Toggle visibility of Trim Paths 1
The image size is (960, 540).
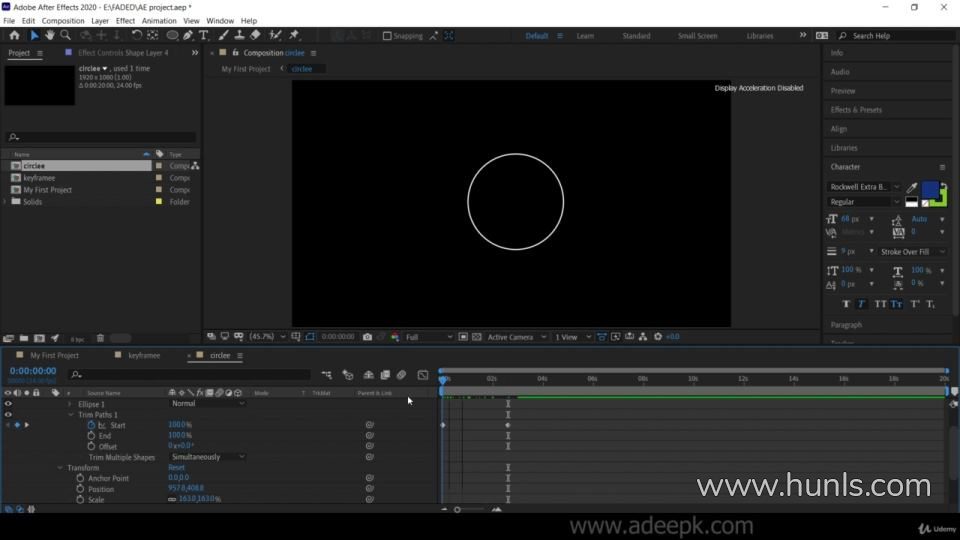[8, 414]
